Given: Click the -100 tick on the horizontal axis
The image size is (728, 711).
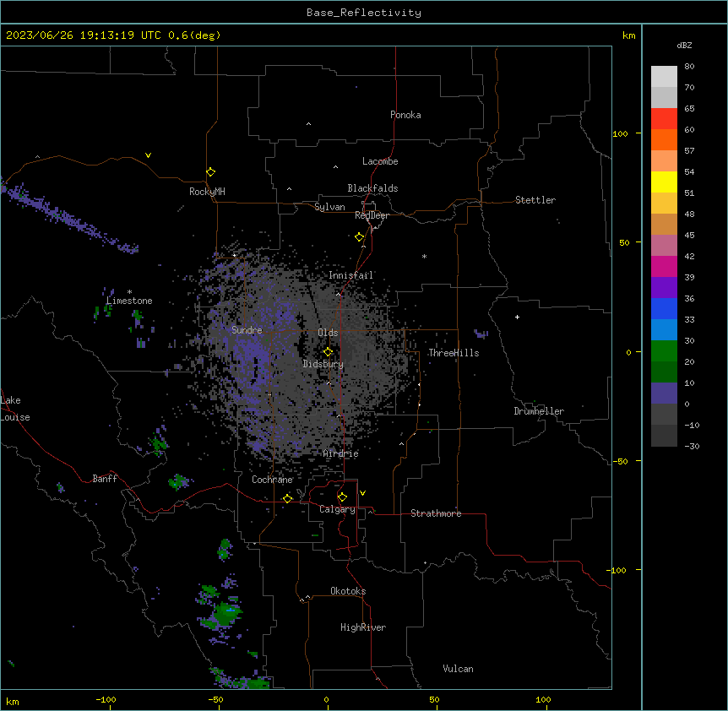Looking at the screenshot, I should point(106,700).
